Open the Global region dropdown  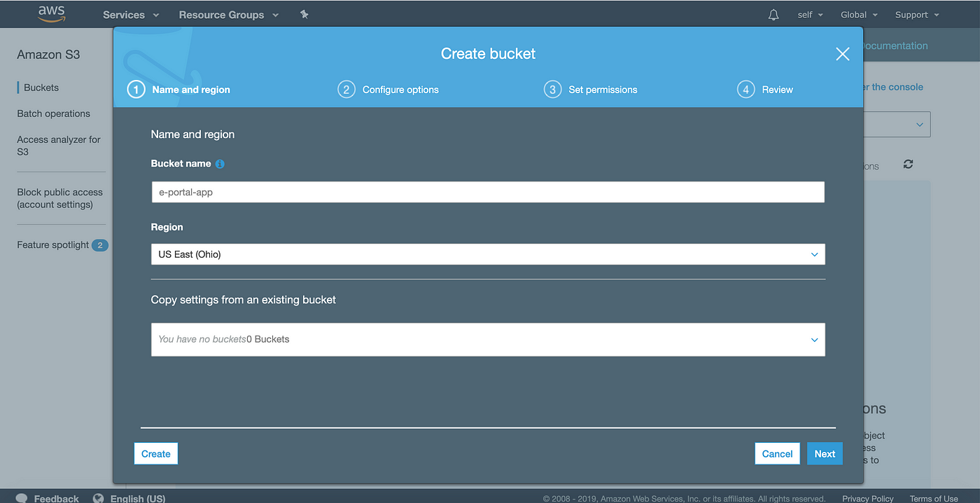[x=858, y=15]
